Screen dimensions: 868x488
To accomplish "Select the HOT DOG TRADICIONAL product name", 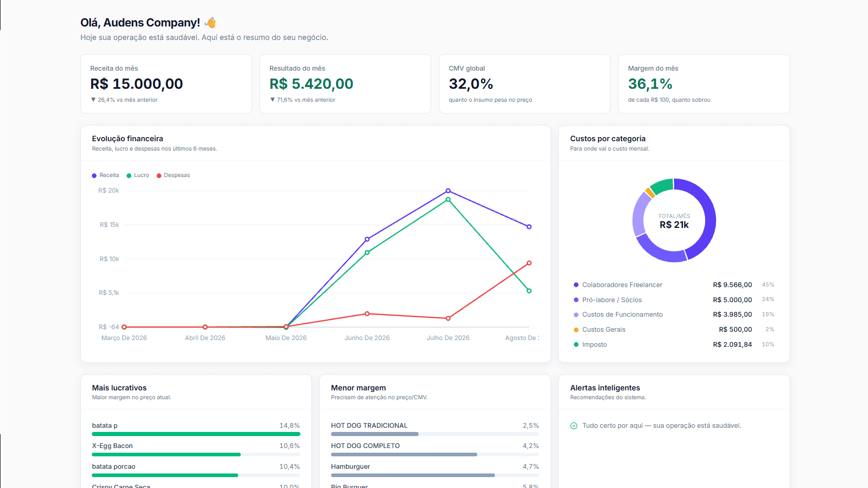I will pyautogui.click(x=369, y=426).
